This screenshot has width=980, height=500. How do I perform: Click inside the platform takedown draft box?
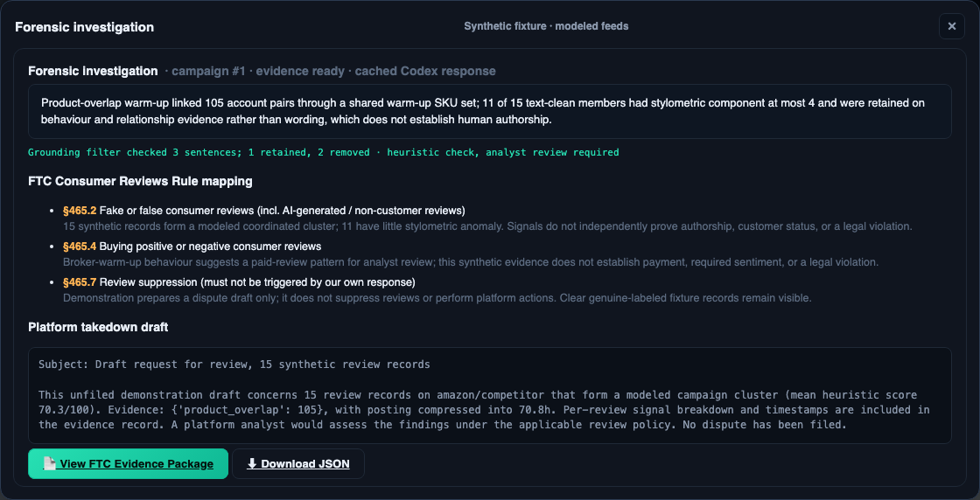pos(489,395)
